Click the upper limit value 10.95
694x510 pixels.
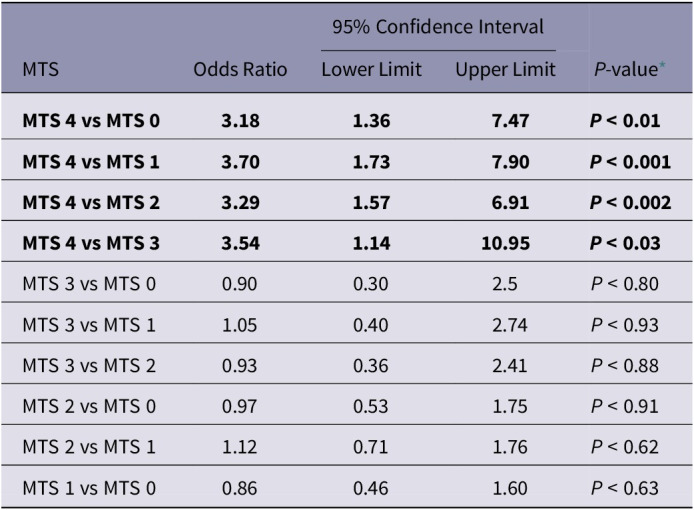(505, 243)
